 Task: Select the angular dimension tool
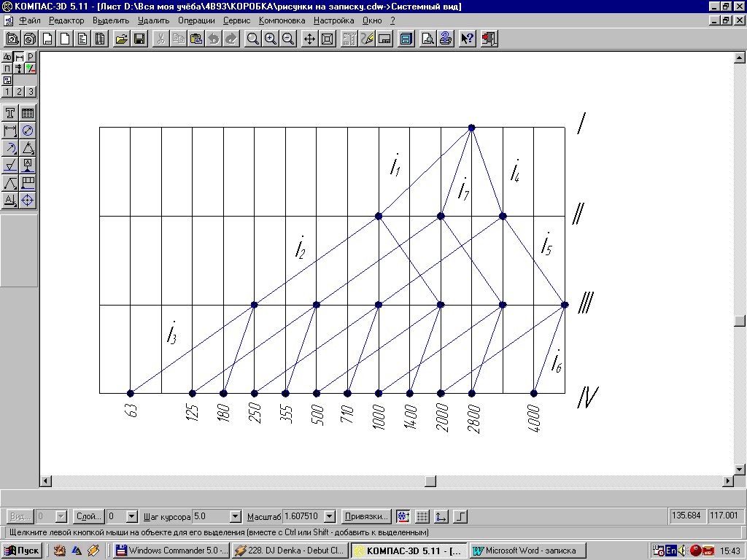(28, 148)
